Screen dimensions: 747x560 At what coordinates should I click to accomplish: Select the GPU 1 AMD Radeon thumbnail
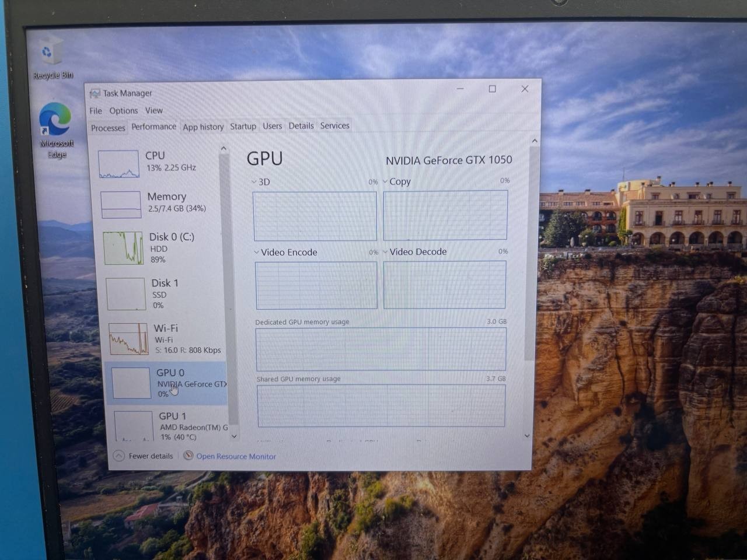(x=134, y=426)
